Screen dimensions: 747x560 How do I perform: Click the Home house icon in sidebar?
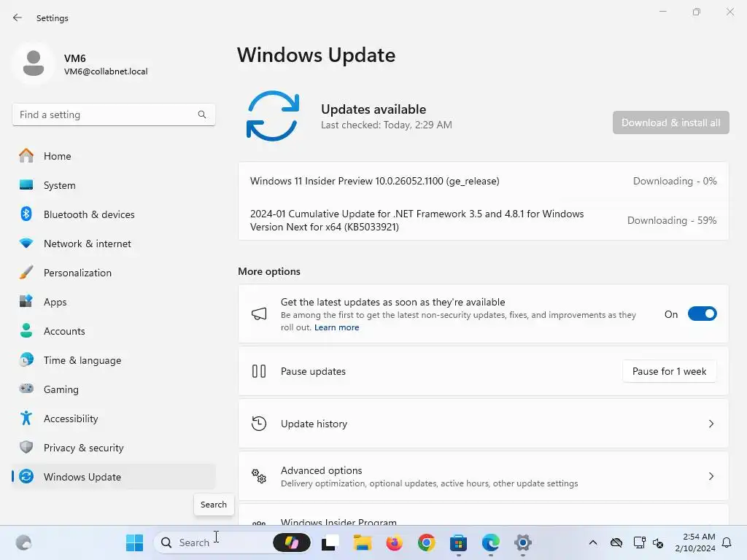click(x=26, y=156)
